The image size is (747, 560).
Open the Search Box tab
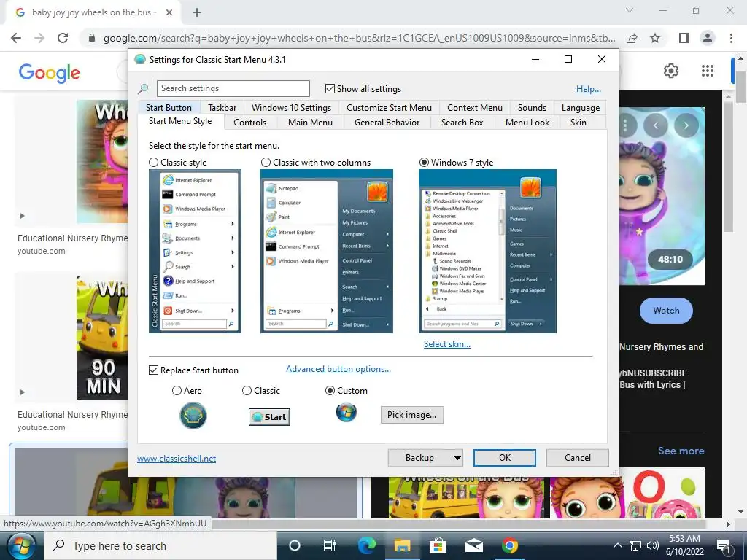pyautogui.click(x=462, y=122)
